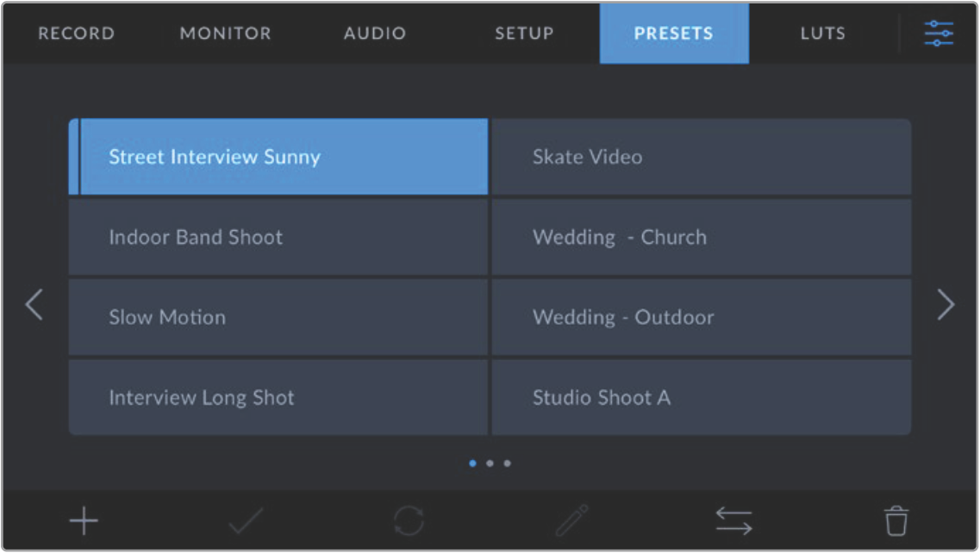
Task: Tap the trash delete preset icon
Action: click(896, 521)
